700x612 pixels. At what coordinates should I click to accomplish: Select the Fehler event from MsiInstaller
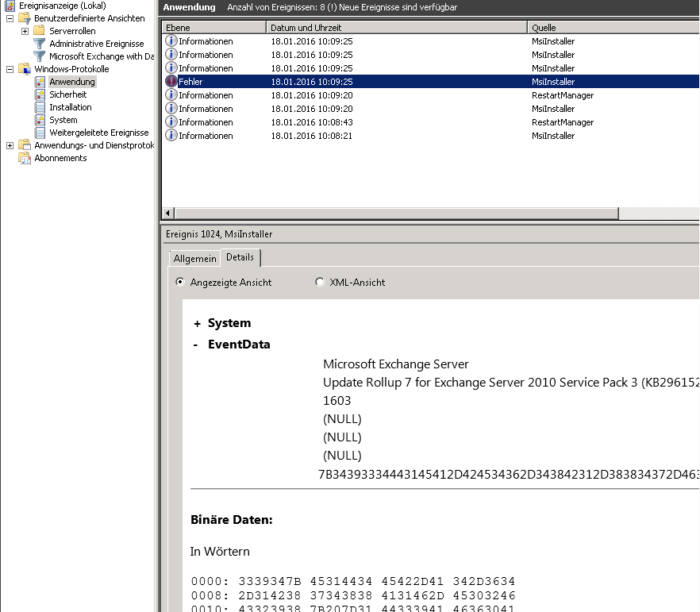click(x=431, y=82)
